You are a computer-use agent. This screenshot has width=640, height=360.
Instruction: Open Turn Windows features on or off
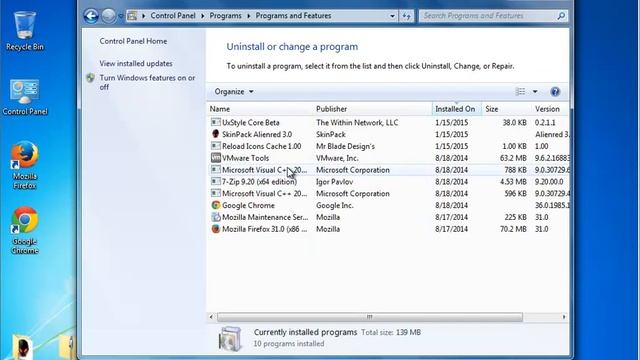coord(147,82)
